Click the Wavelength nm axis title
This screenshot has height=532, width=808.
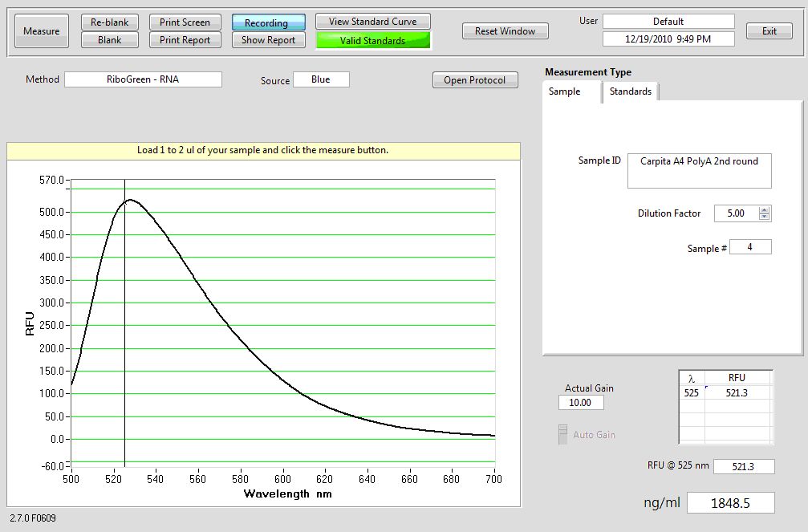pos(287,493)
